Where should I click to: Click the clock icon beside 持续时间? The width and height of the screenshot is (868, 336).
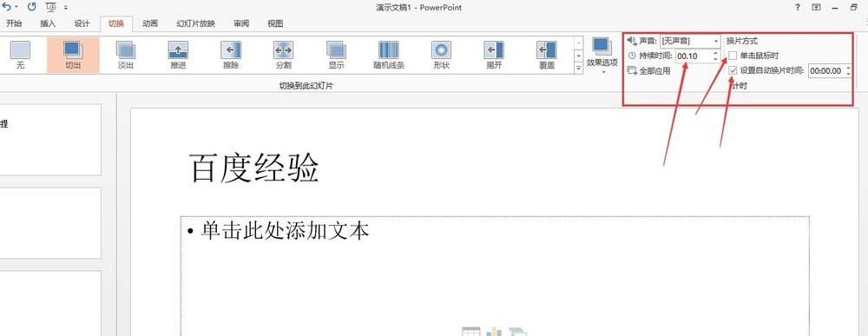pos(632,56)
